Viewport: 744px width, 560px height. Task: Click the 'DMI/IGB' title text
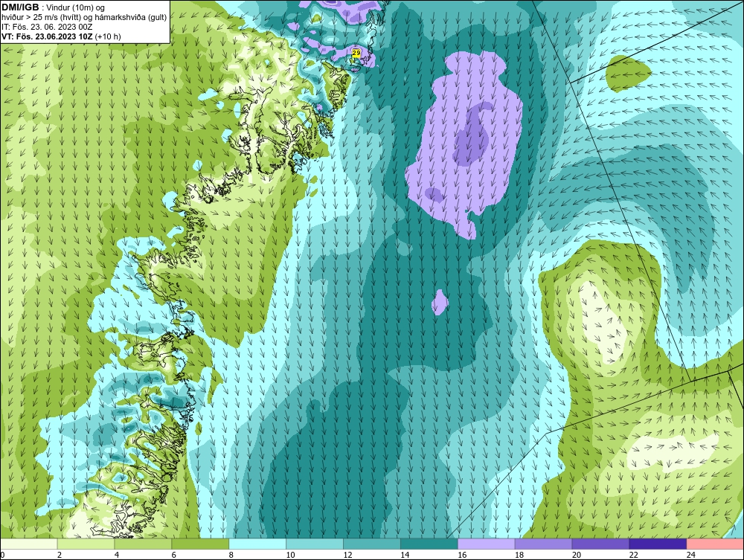(20, 7)
